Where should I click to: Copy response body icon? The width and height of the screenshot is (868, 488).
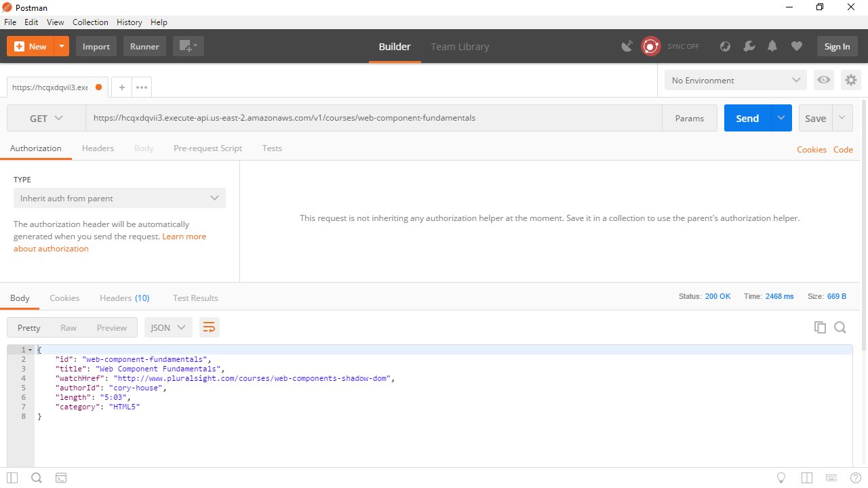pos(820,327)
